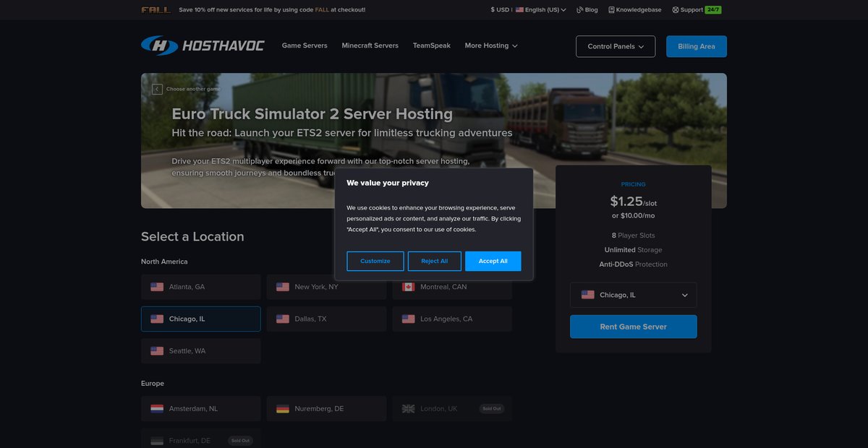868x448 pixels.
Task: Accept all cookies
Action: pyautogui.click(x=493, y=261)
